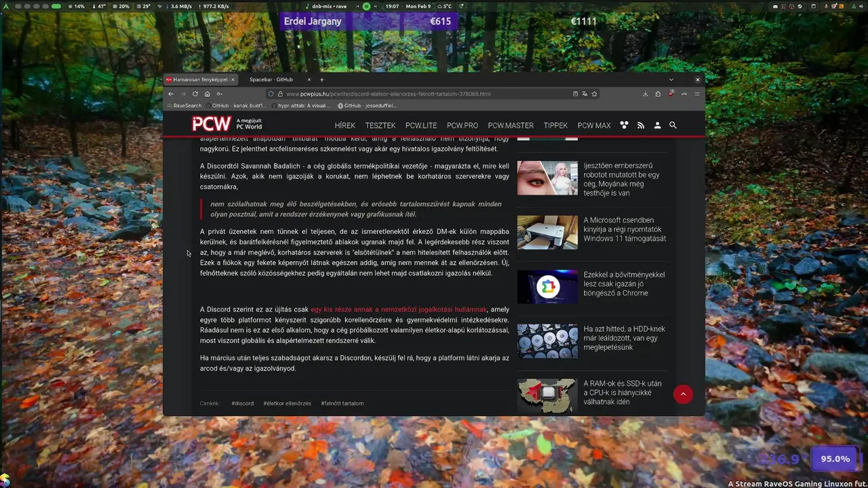Open the PCW site search magnifier
This screenshot has height=488, width=868.
pyautogui.click(x=673, y=125)
